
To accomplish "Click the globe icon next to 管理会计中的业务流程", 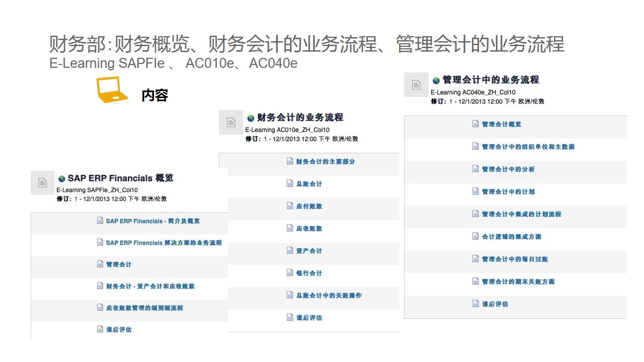I will [x=436, y=80].
